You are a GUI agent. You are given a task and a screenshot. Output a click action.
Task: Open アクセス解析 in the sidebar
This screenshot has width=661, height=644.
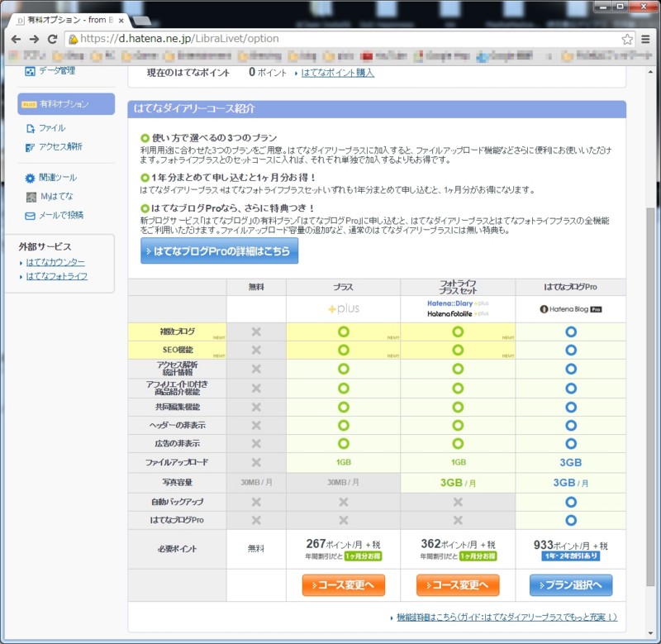tap(60, 147)
